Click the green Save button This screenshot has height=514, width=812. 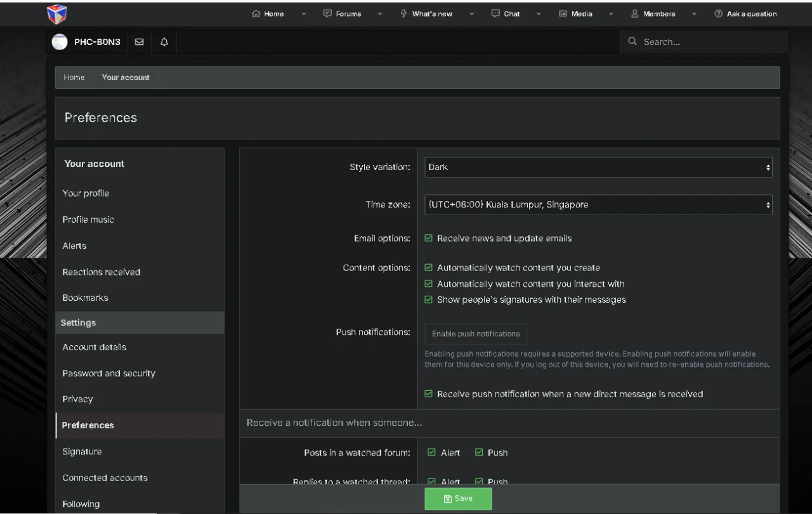458,499
